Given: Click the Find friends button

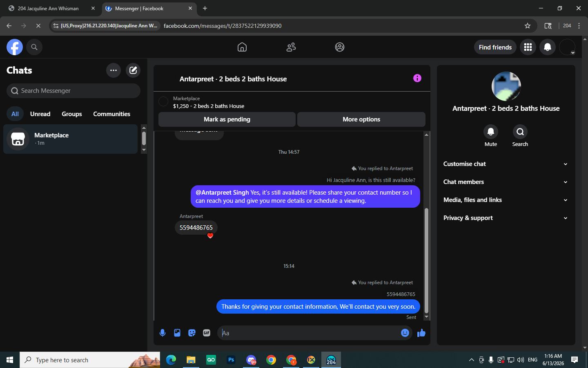Looking at the screenshot, I should [x=495, y=47].
